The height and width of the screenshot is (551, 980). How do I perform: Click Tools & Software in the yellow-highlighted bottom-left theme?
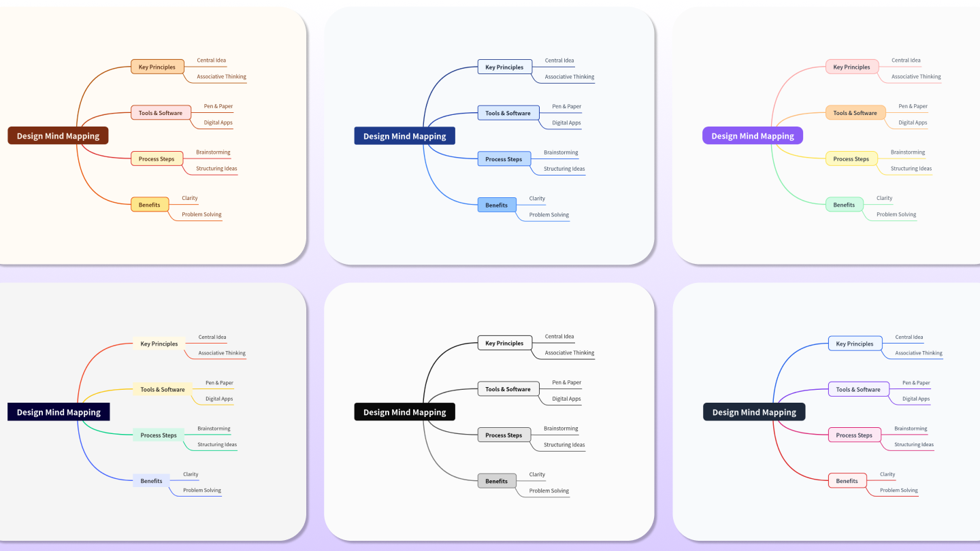pos(163,389)
